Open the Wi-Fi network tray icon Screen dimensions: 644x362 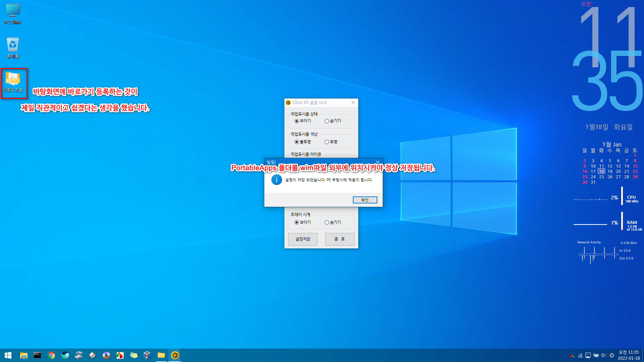pyautogui.click(x=580, y=355)
